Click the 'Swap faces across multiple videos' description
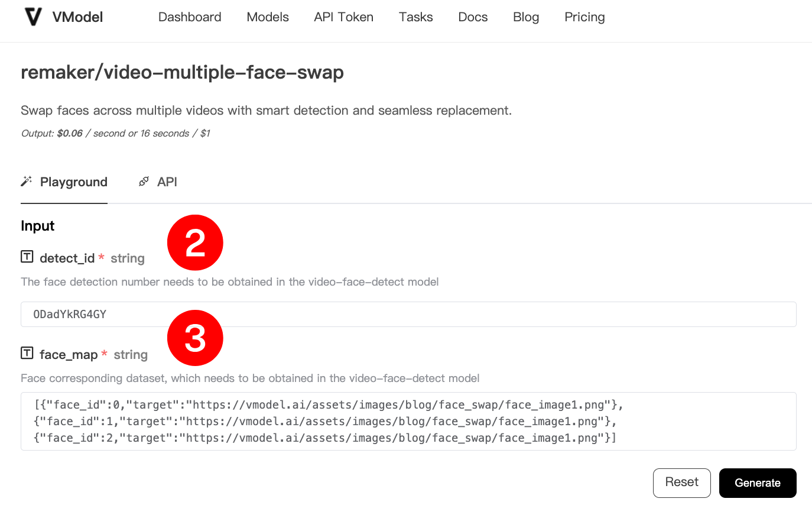The image size is (812, 505). (266, 111)
